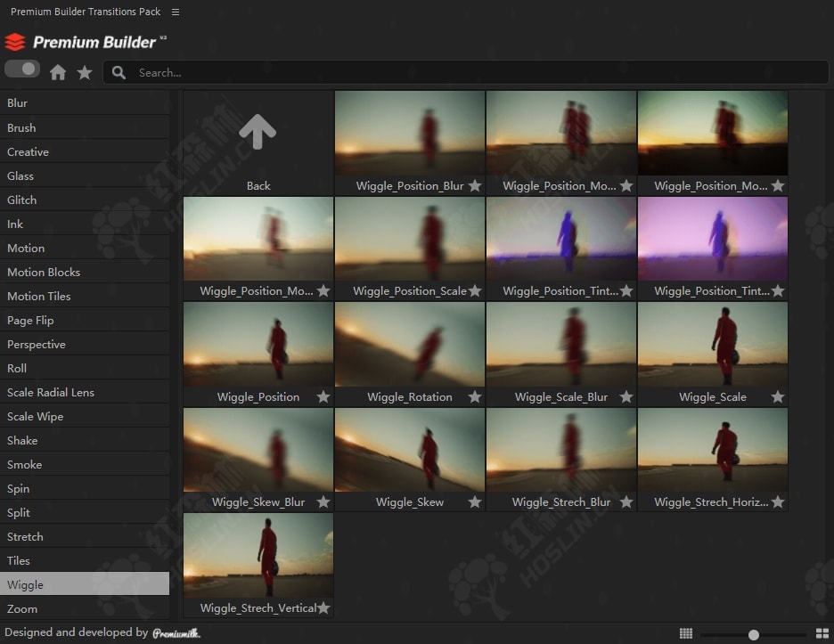This screenshot has width=834, height=644.
Task: Click the Premium Builder logo icon
Action: [15, 42]
